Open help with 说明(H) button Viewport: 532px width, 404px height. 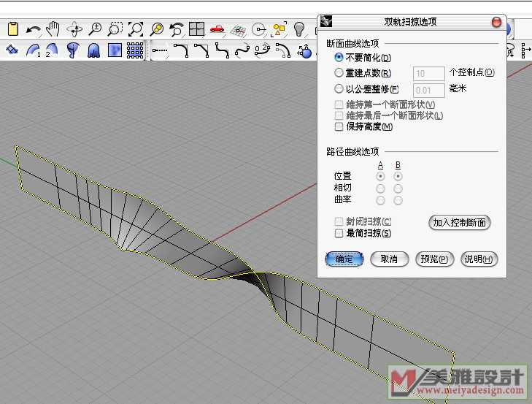[479, 259]
